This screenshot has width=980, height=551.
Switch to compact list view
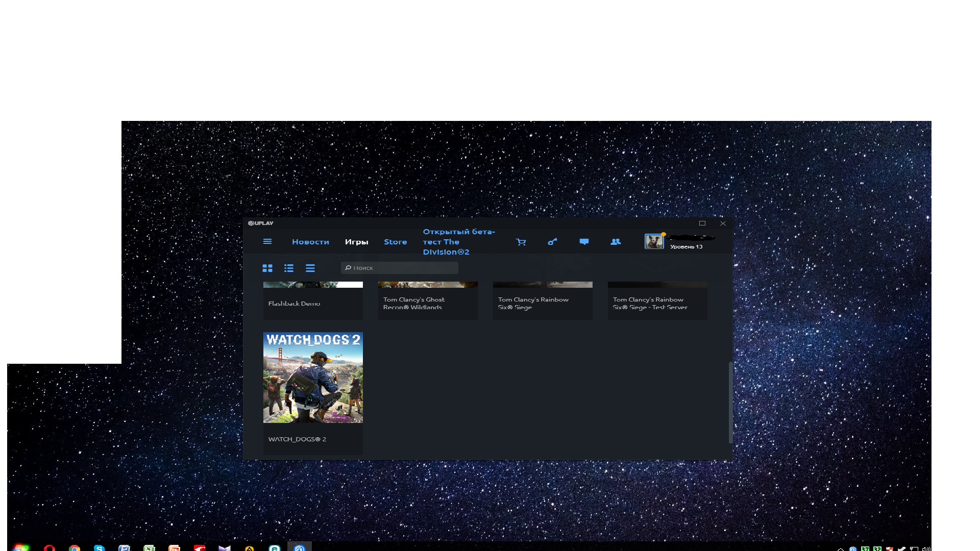pos(310,268)
